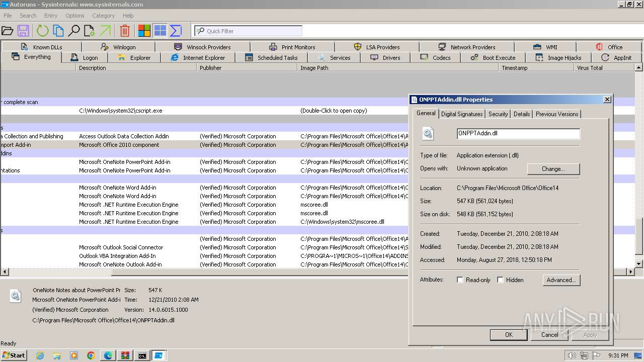Image resolution: width=644 pixels, height=362 pixels.
Task: Open the Entry menu
Action: [51, 16]
